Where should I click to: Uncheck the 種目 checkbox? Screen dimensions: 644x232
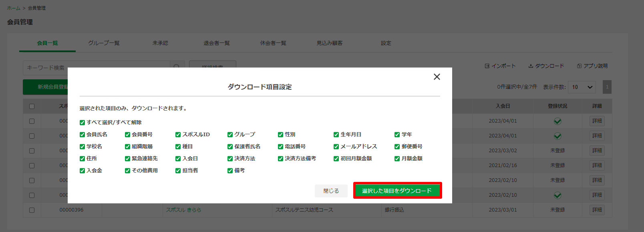(178, 147)
